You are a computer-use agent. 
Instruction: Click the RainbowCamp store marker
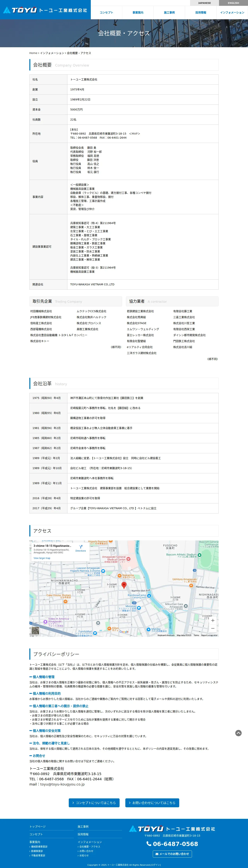point(149,596)
